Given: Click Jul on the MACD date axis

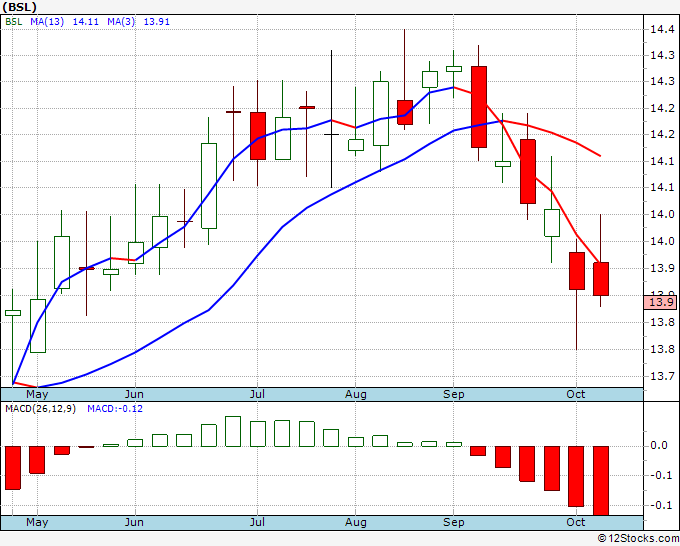Looking at the screenshot, I should 257,522.
